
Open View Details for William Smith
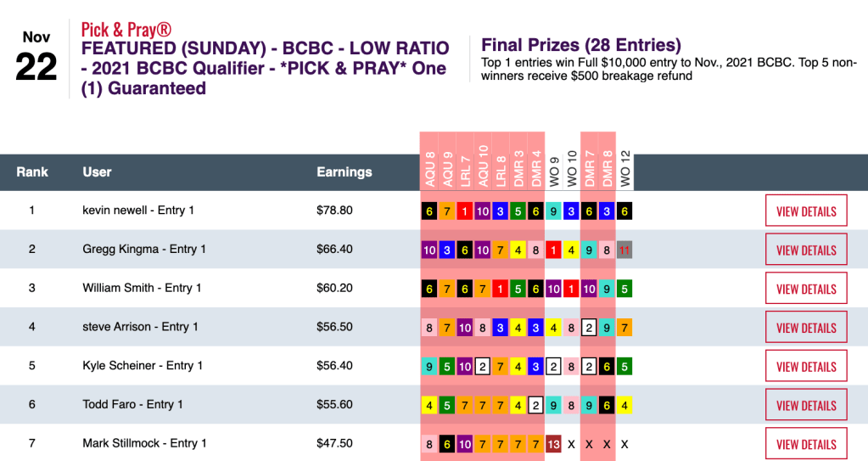806,290
